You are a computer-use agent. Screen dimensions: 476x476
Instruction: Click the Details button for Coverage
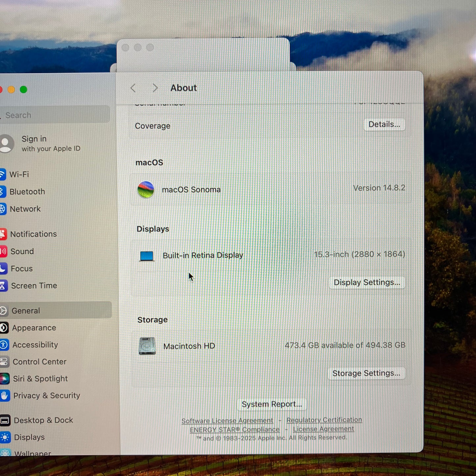384,125
